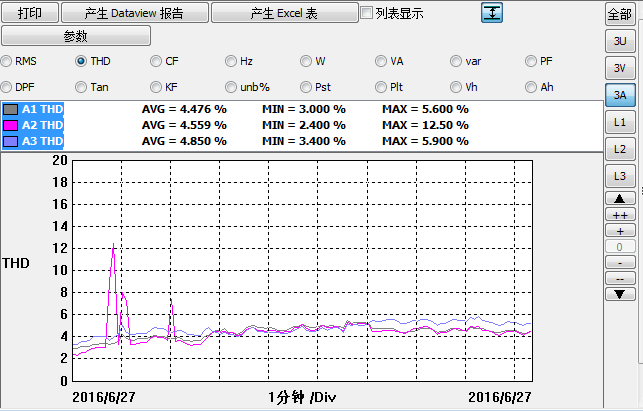Click the A2 THD legend label
This screenshot has width=643, height=411.
pos(43,126)
